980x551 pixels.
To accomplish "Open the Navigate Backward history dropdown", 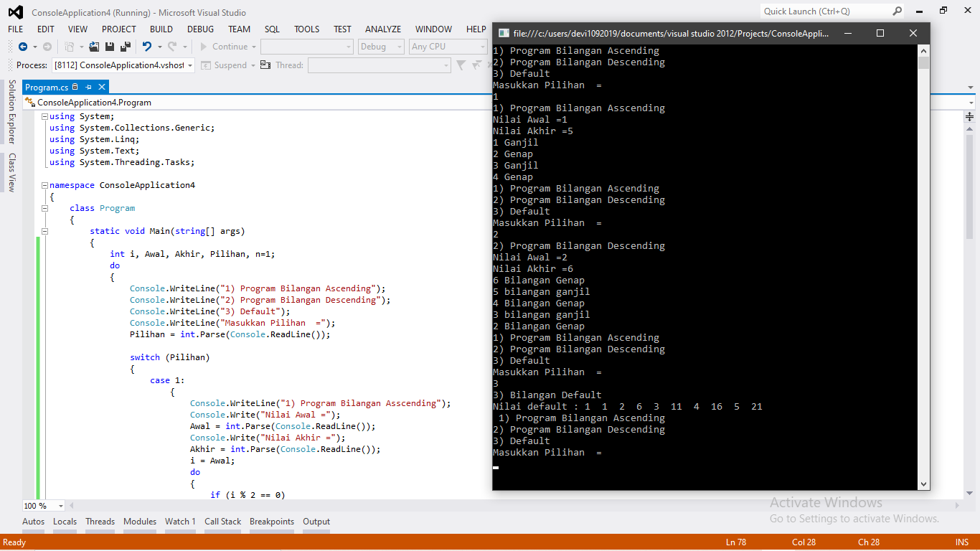I will point(34,47).
